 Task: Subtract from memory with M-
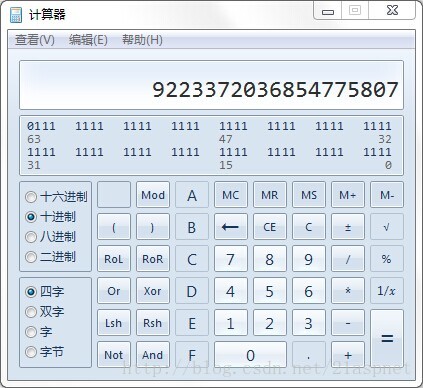tap(387, 195)
